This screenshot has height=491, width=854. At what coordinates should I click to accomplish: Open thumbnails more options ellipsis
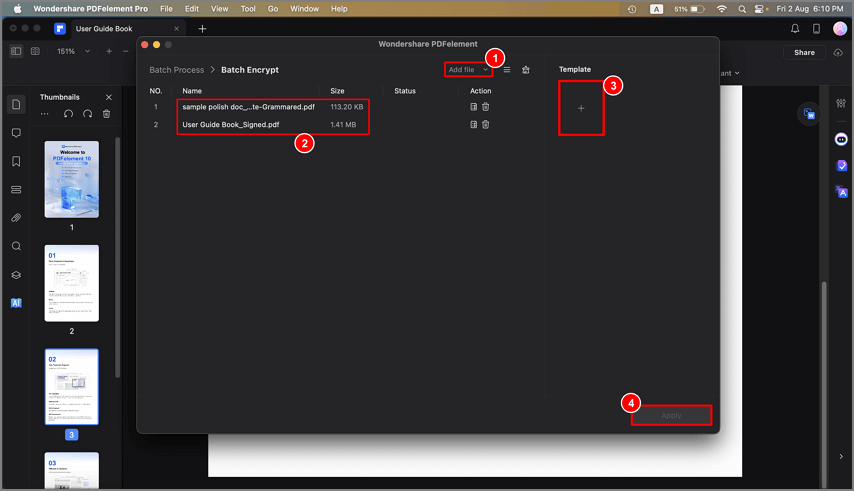point(45,114)
